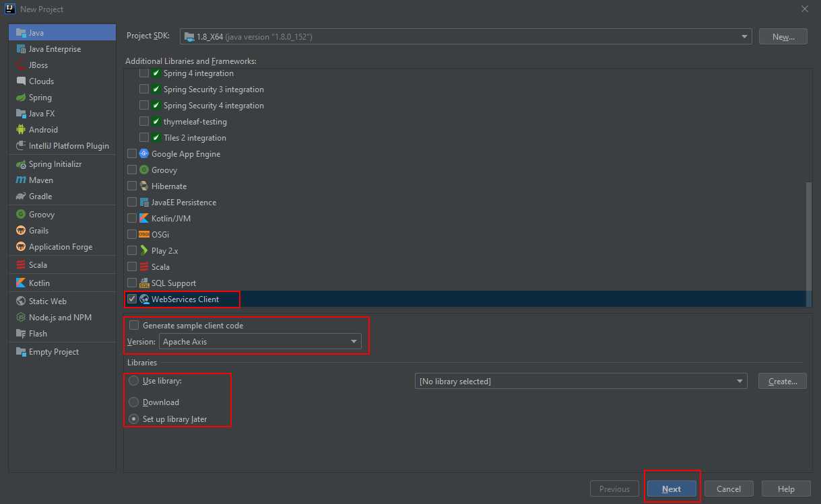The image size is (821, 504).
Task: Click the frameworks list vertical scrollbar
Action: point(809,243)
